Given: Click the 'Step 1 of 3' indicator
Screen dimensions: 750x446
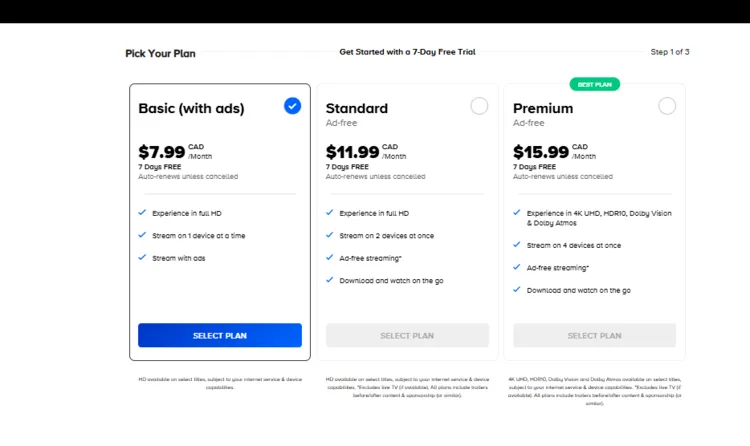Looking at the screenshot, I should 670,52.
